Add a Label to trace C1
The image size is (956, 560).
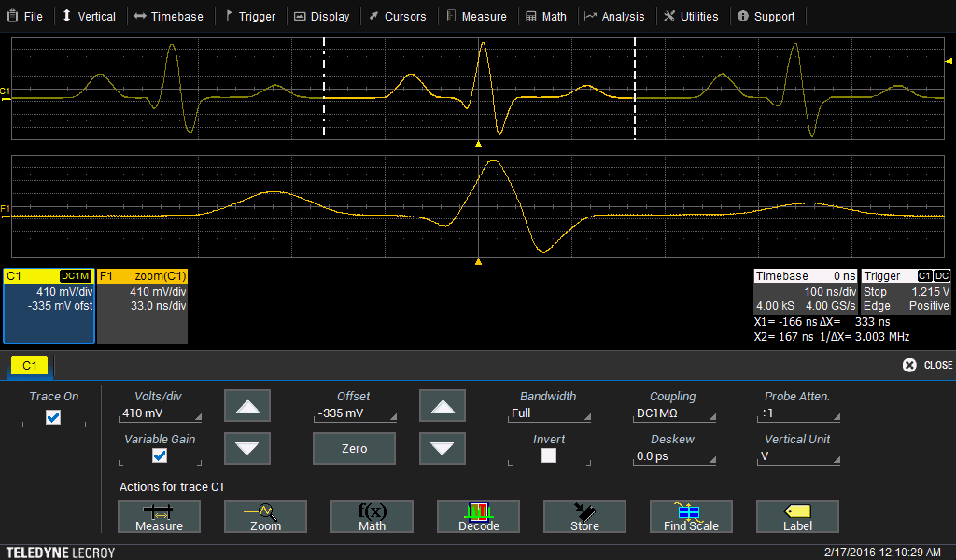point(797,516)
